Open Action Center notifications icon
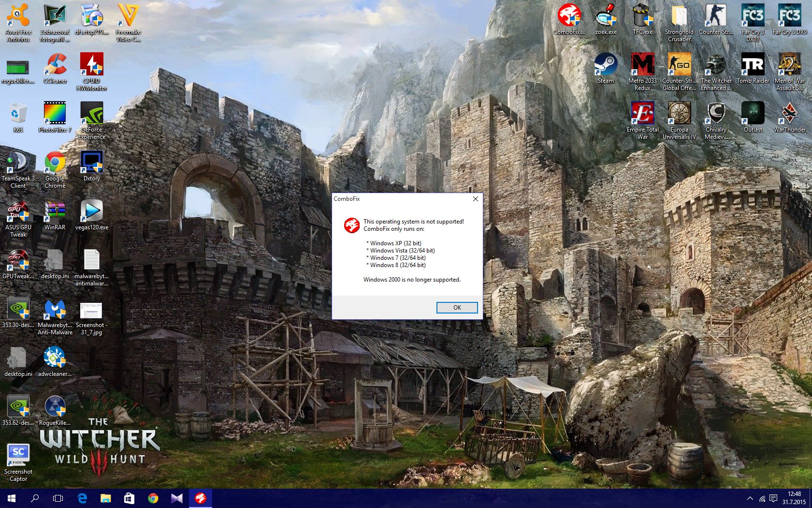 [x=773, y=498]
